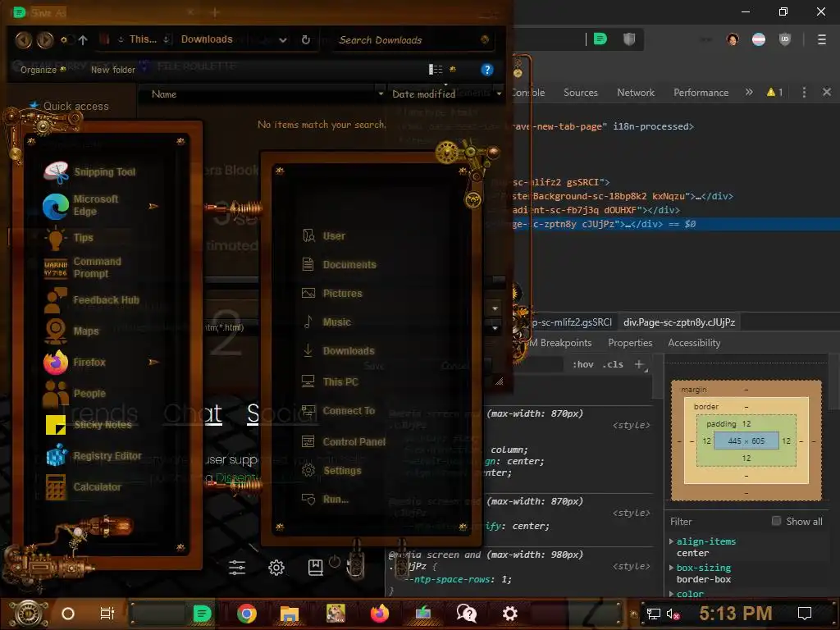Refresh the Downloads folder view
Screen dimensions: 840x630
click(x=305, y=39)
